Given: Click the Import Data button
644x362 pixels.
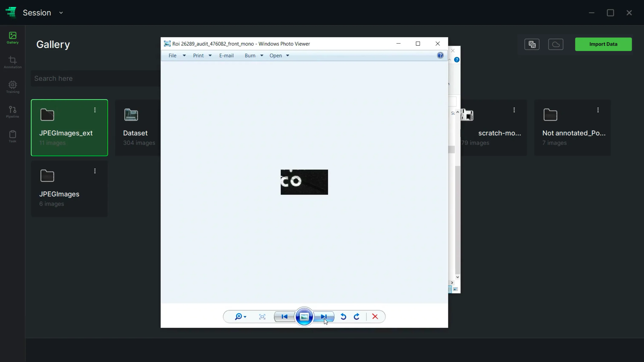Looking at the screenshot, I should click(603, 44).
